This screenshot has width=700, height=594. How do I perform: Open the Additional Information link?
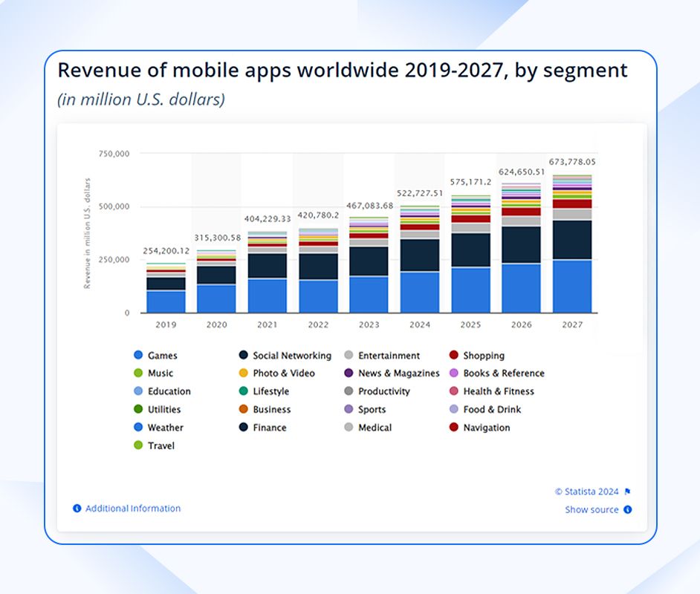(x=132, y=509)
